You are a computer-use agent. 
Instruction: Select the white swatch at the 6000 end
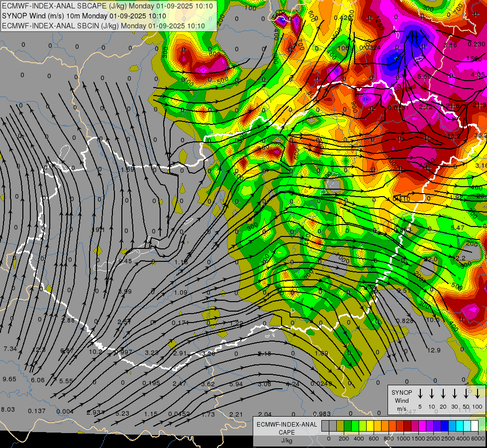click(x=475, y=426)
